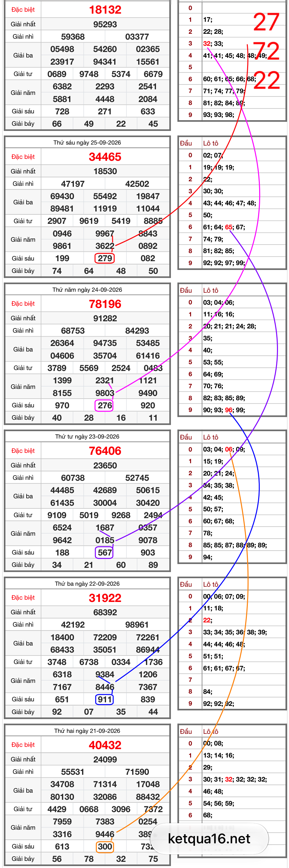Image resolution: width=289 pixels, height=868 pixels.
Task: Click third prize number 94341
Action: point(105,62)
